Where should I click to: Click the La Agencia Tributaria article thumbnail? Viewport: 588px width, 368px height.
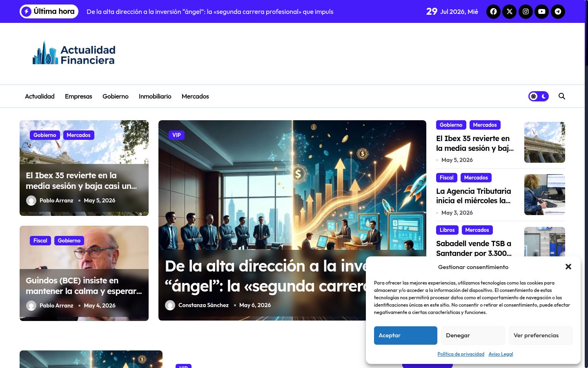[x=545, y=195]
